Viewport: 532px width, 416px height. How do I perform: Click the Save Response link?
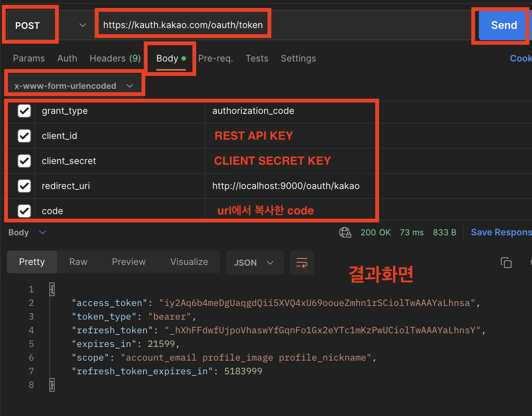pos(501,232)
